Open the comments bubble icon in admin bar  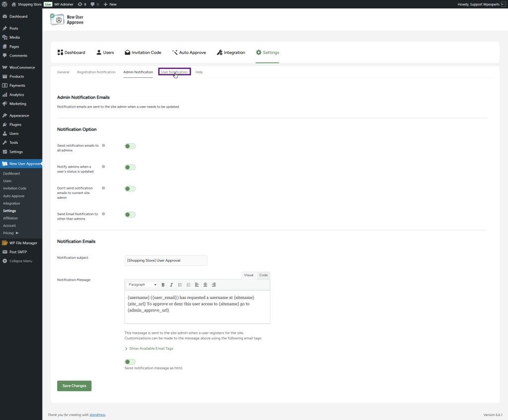93,4
